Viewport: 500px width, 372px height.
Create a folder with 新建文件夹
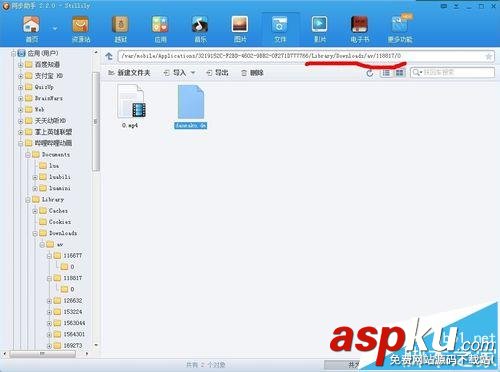[x=129, y=73]
